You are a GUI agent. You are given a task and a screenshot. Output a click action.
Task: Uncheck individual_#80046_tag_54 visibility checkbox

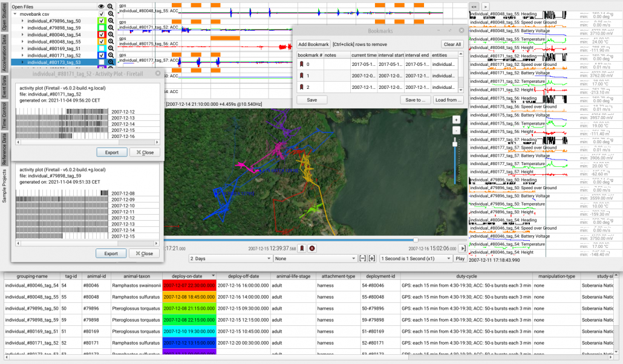[x=102, y=34]
